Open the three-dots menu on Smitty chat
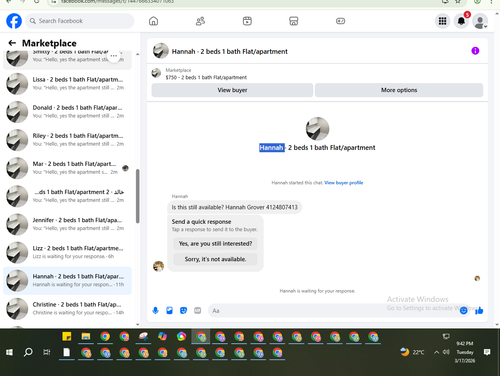 point(114,56)
